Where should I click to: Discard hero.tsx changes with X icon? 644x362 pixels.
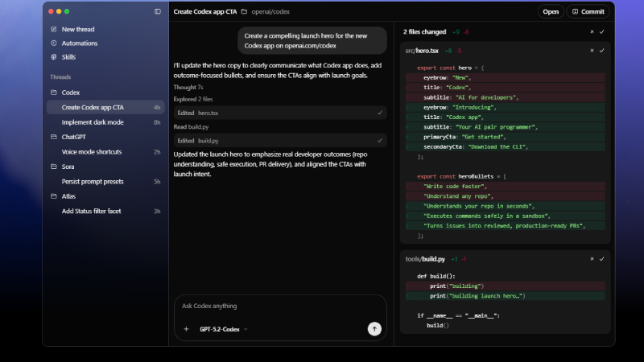click(x=592, y=51)
